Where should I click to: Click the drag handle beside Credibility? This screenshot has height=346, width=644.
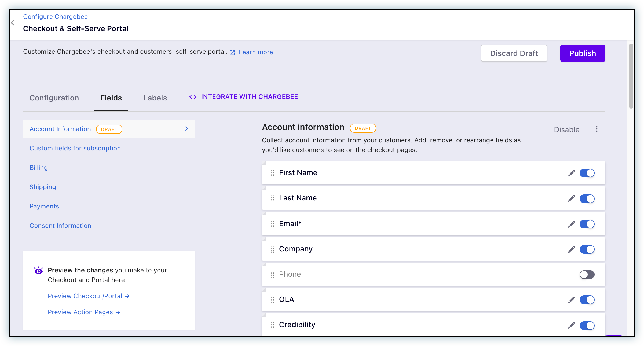click(273, 325)
